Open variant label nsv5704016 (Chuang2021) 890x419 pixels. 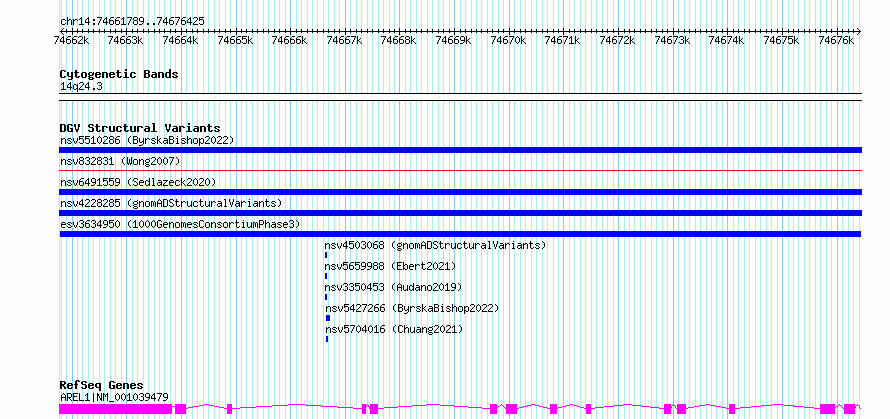tap(394, 329)
